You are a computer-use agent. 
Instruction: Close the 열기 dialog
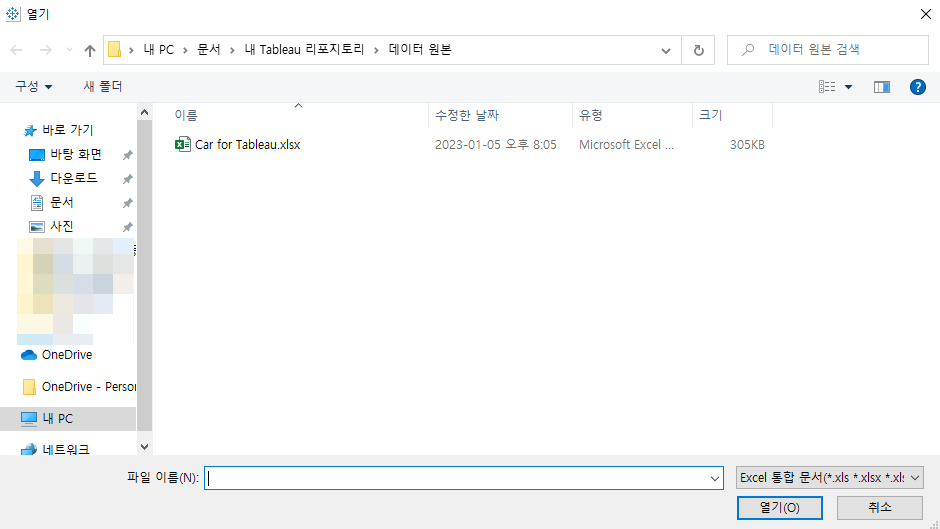click(926, 14)
